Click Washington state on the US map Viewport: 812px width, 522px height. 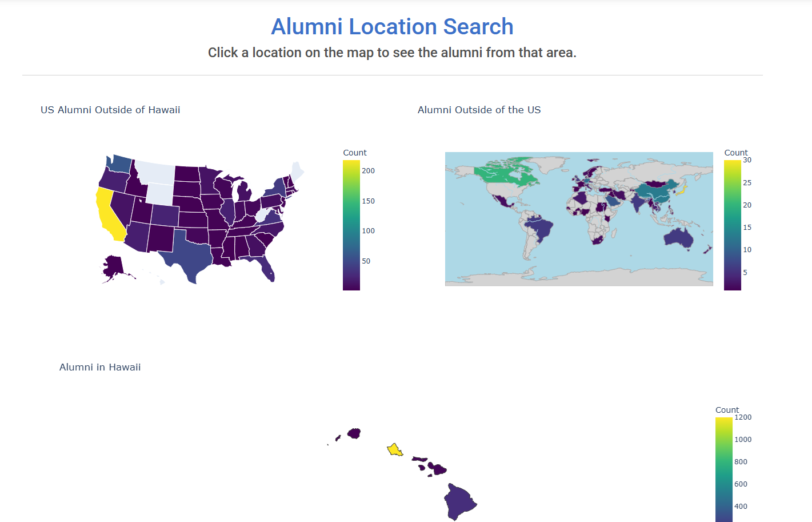point(119,164)
